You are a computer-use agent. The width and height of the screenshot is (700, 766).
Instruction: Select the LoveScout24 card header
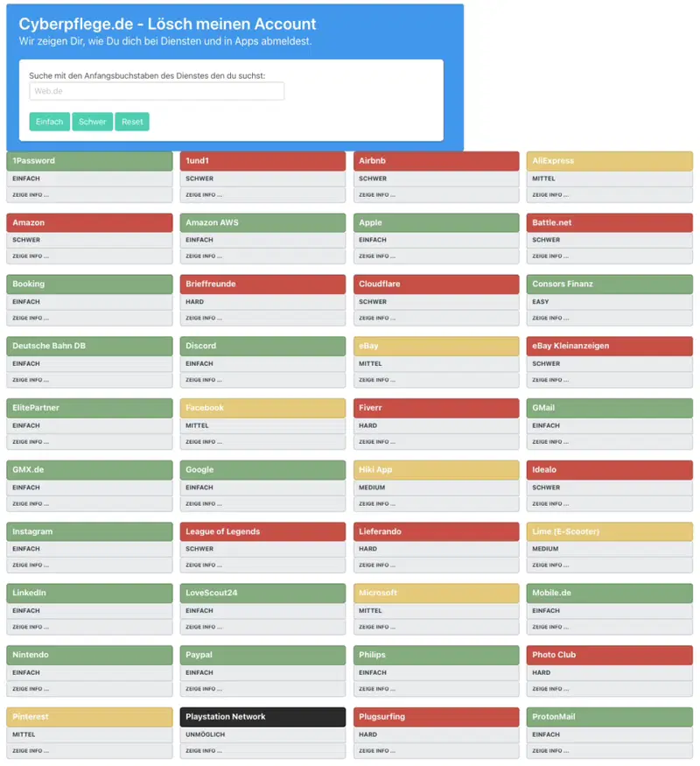(x=262, y=593)
